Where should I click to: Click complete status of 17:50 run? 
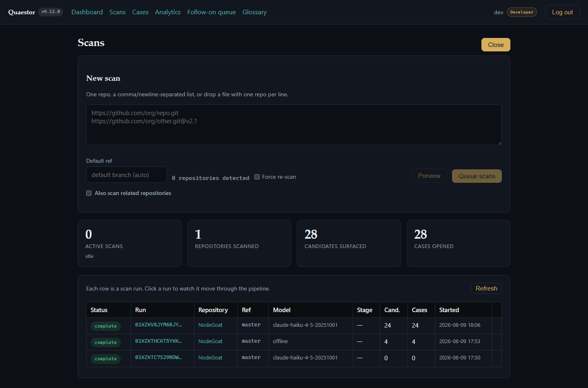click(106, 359)
